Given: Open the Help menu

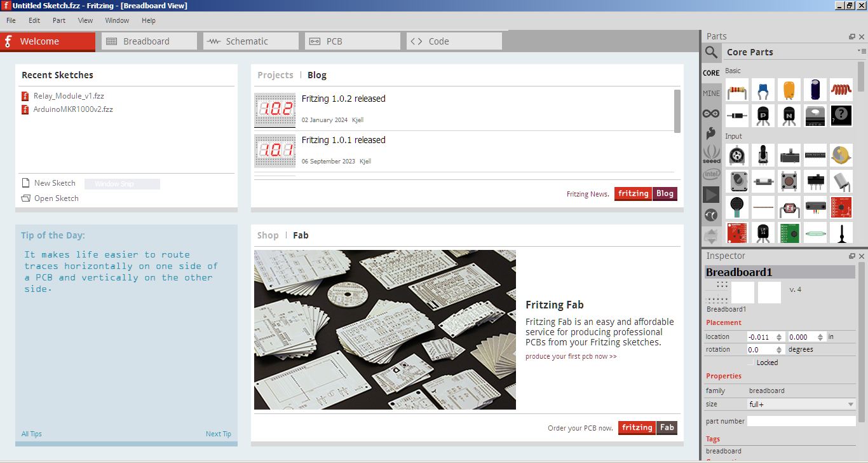Looking at the screenshot, I should pos(149,20).
